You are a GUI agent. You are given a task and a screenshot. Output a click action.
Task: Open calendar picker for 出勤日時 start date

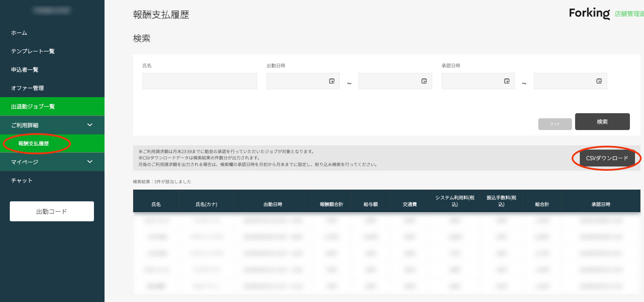coord(332,81)
